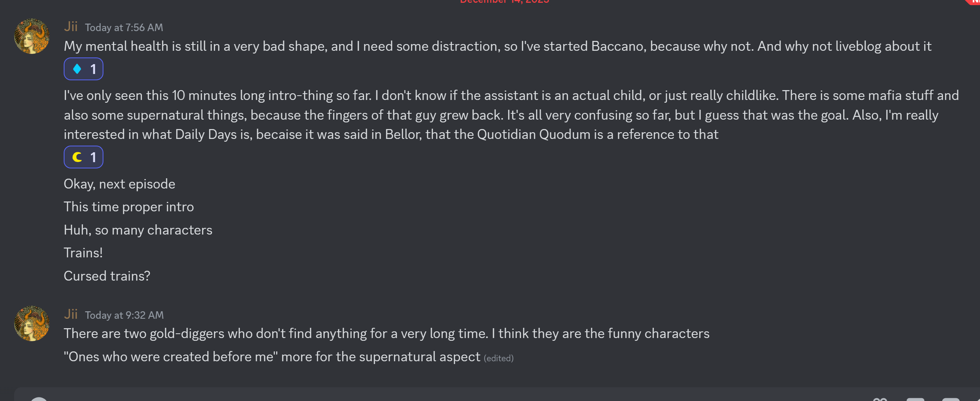Click the 'Cursed trains?' message
The width and height of the screenshot is (980, 401).
[107, 276]
